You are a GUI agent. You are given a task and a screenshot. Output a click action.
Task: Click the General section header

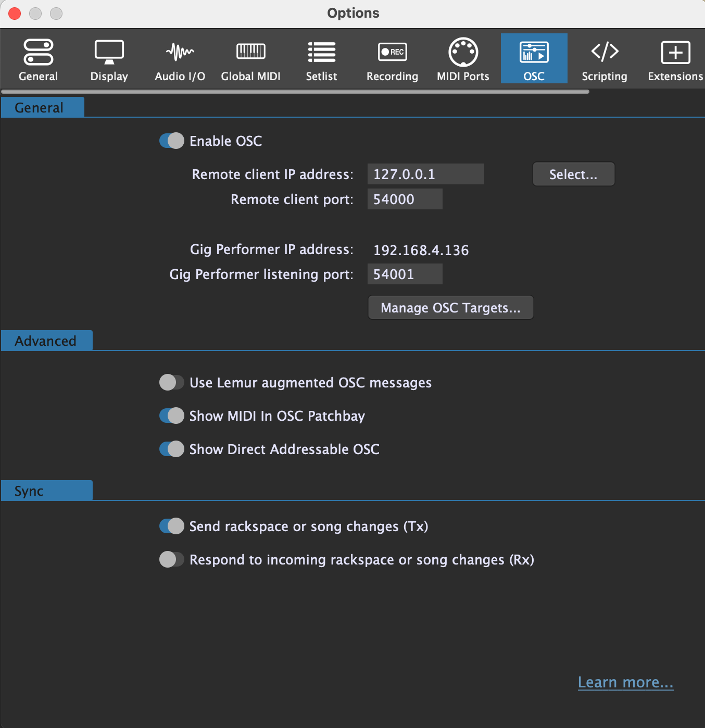[x=42, y=107]
